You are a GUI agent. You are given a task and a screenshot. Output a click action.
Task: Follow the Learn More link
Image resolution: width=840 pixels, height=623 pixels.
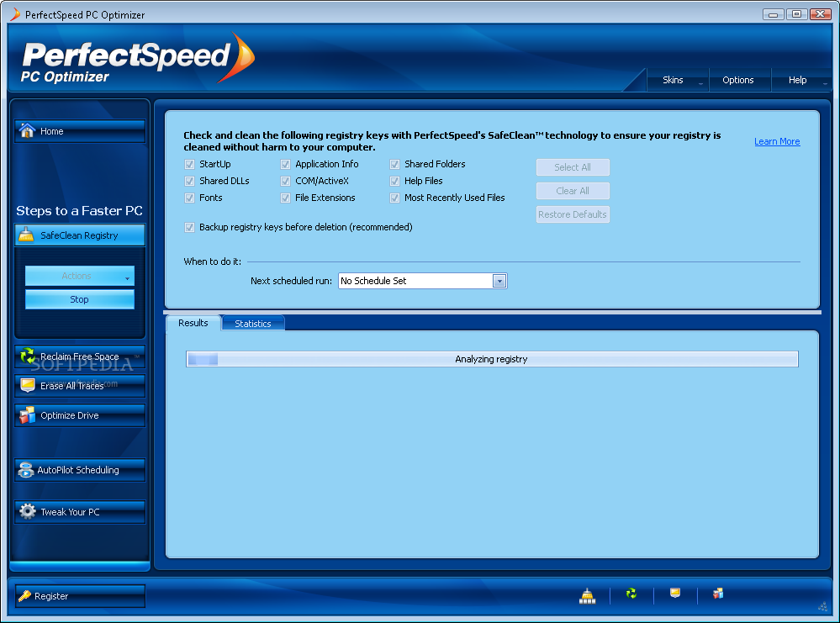777,141
